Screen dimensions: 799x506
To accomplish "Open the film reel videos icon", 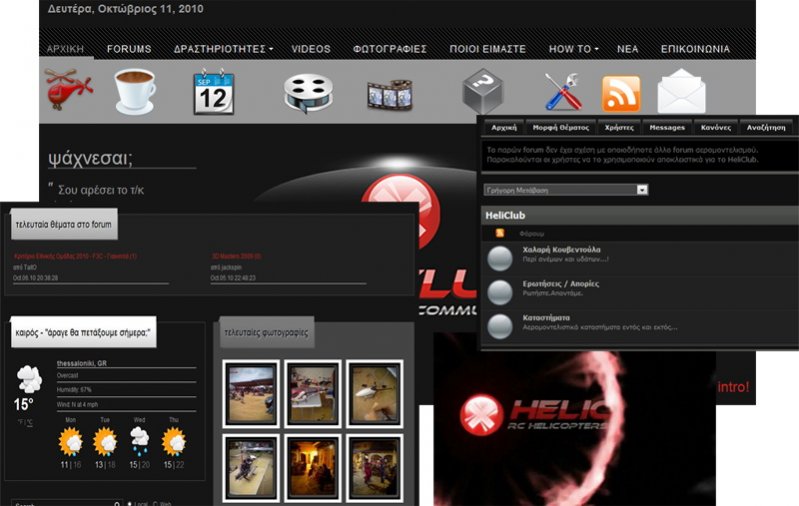I will click(308, 93).
